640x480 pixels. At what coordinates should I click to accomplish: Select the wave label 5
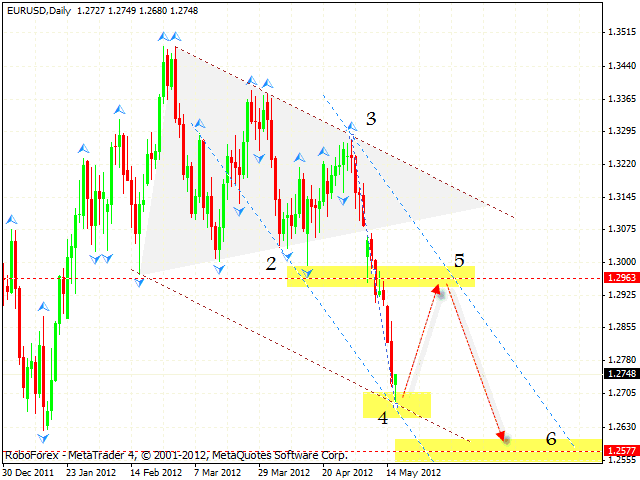coord(459,260)
